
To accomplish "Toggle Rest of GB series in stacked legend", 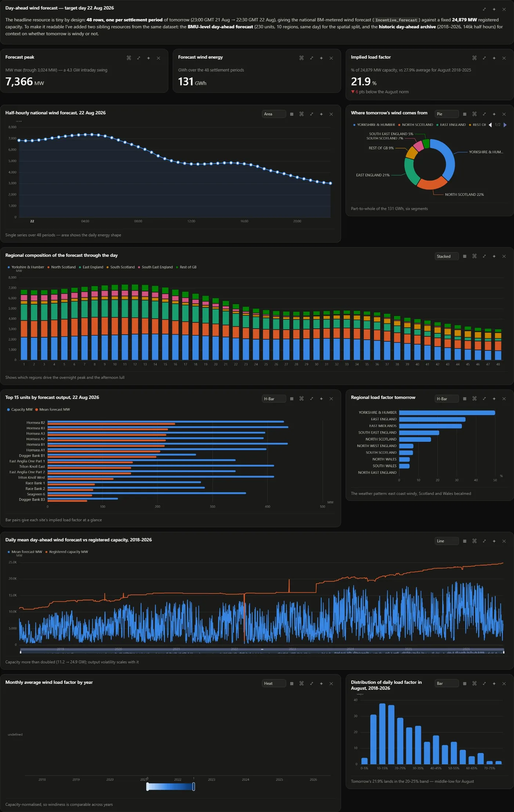I will tap(186, 267).
